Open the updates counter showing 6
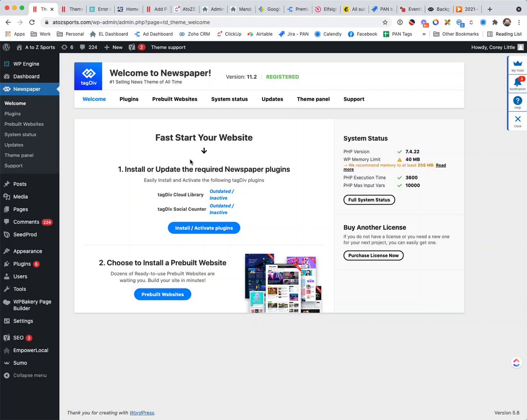Viewport: 527px width, 420px height. (67, 47)
